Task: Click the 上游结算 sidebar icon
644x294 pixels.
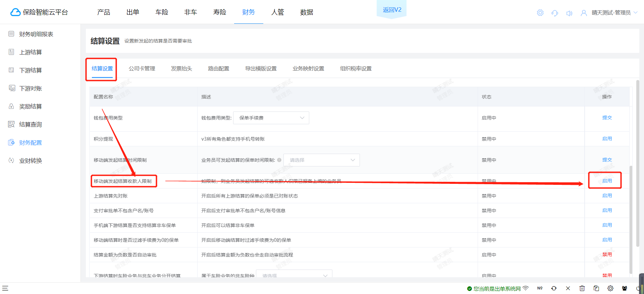Action: 11,52
